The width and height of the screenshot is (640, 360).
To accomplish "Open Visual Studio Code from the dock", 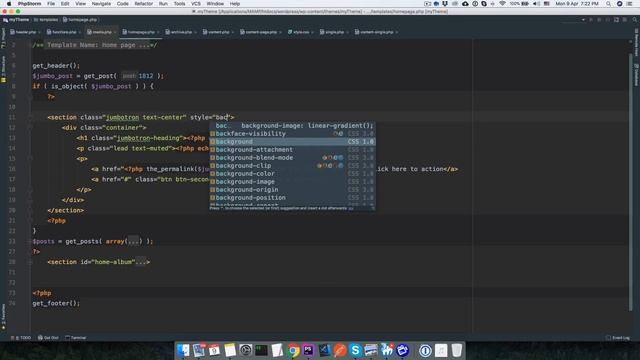I will coord(324,350).
